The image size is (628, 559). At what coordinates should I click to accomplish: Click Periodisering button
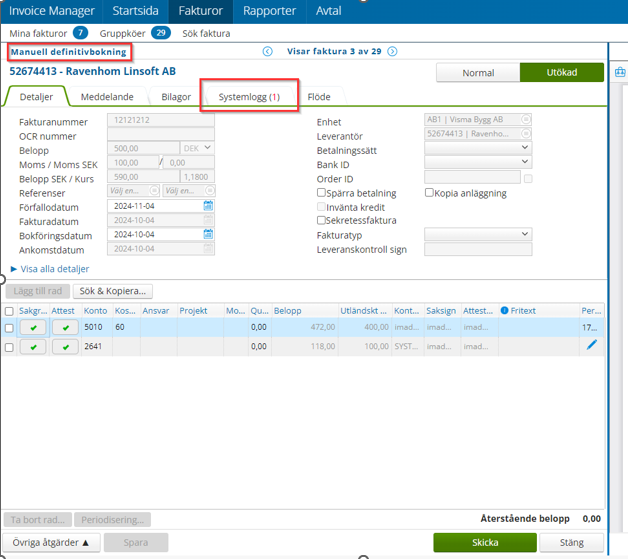tap(113, 520)
